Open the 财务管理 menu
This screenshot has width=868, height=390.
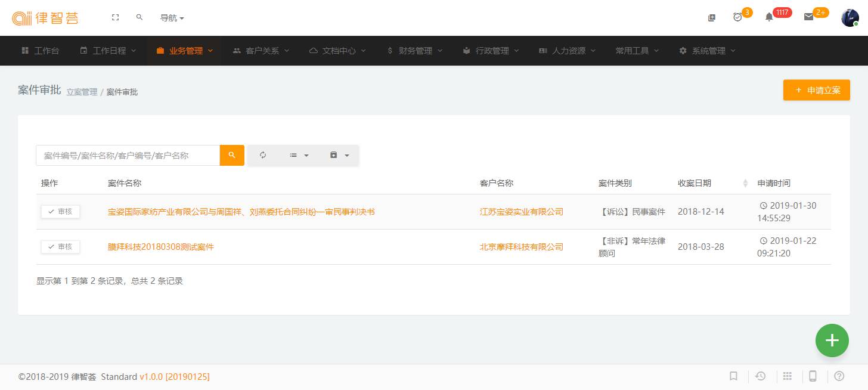click(415, 51)
